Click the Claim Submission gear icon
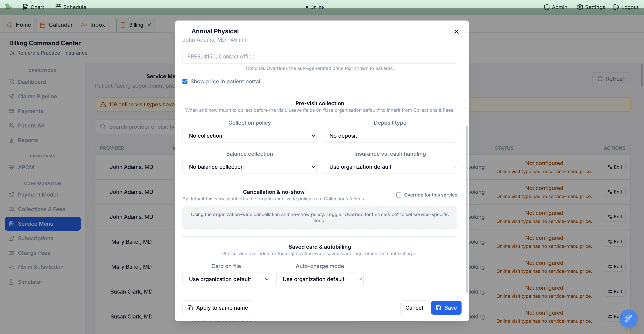644x334 pixels. coord(11,267)
